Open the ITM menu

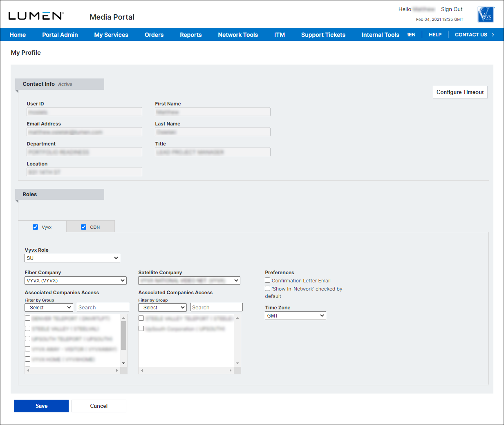coord(280,35)
